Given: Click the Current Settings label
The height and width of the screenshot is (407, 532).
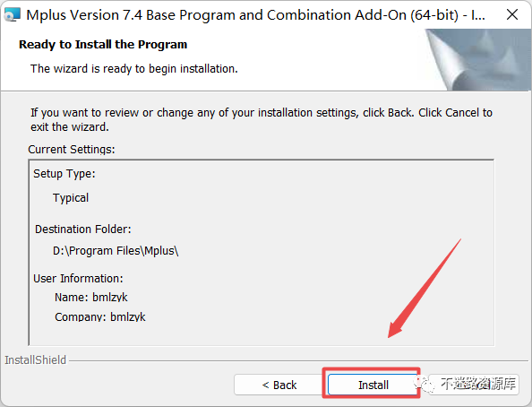Looking at the screenshot, I should pos(72,149).
